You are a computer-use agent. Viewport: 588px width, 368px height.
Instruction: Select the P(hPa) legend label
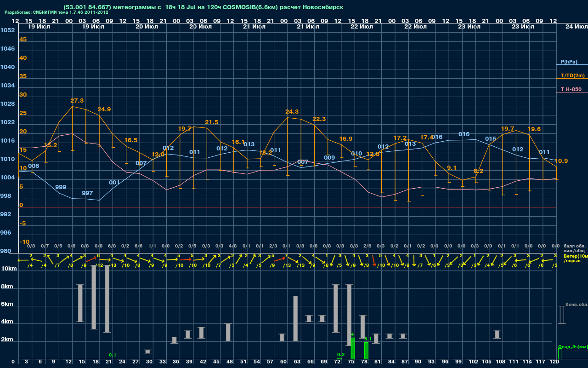click(x=569, y=62)
